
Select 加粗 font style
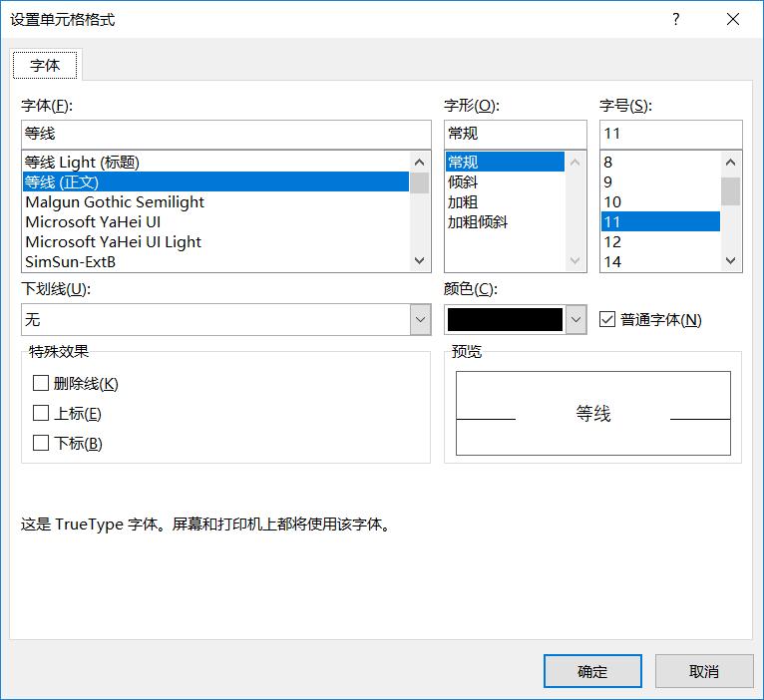click(505, 201)
